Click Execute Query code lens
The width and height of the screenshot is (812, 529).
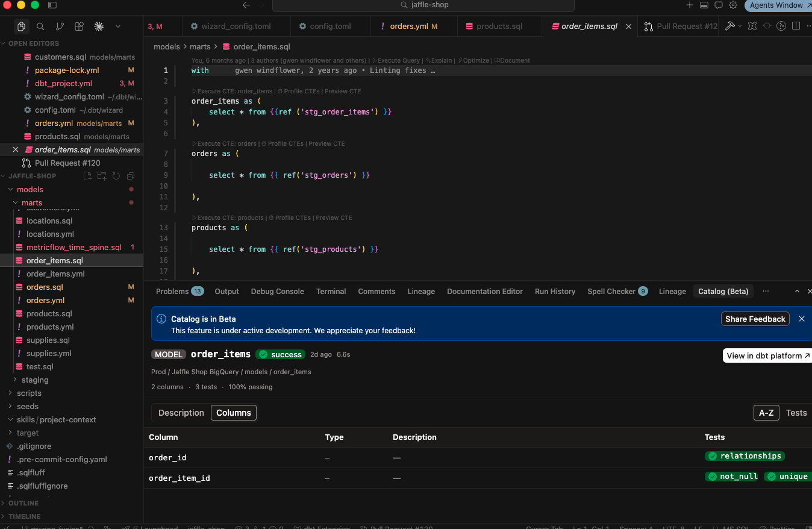coord(396,60)
